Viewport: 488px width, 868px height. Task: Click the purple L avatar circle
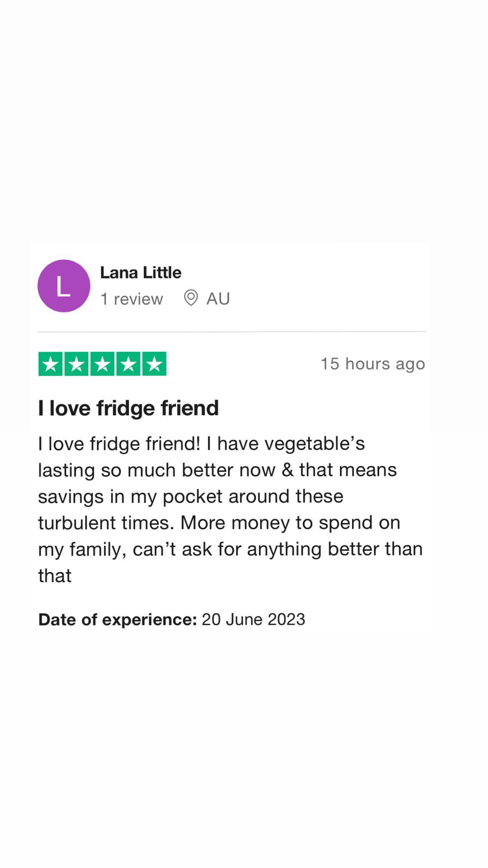(x=64, y=286)
